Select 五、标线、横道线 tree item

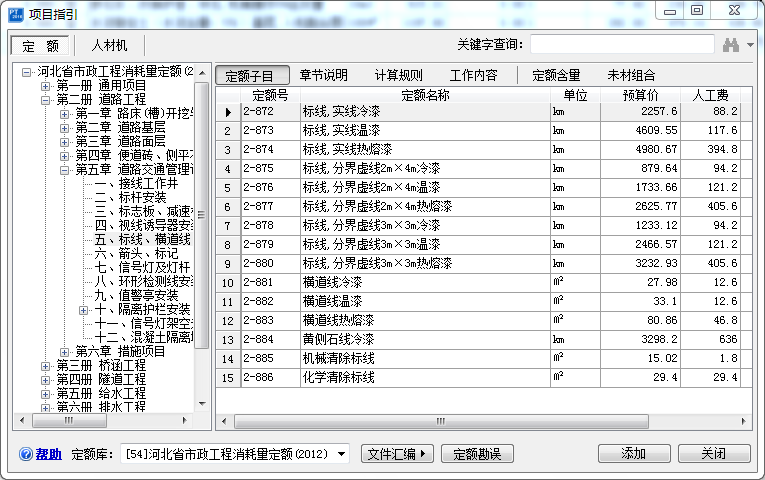click(142, 240)
